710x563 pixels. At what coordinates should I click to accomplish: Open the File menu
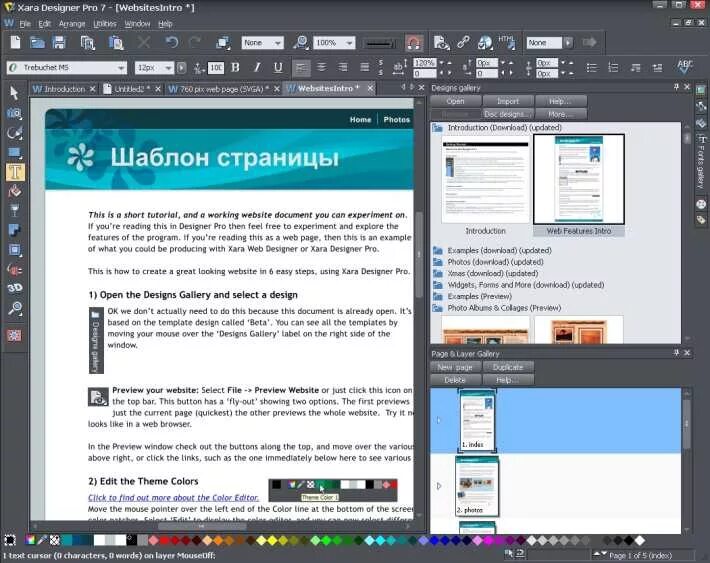pos(25,24)
